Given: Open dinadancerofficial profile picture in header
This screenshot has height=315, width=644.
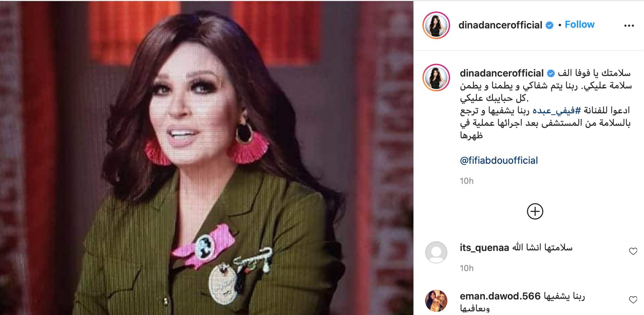Looking at the screenshot, I should click(436, 25).
